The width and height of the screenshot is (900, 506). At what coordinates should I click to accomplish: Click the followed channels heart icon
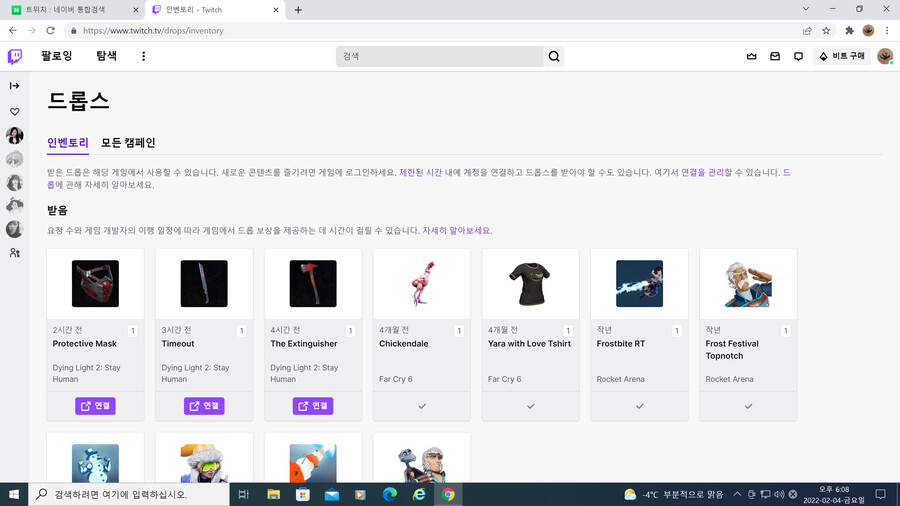pyautogui.click(x=15, y=112)
